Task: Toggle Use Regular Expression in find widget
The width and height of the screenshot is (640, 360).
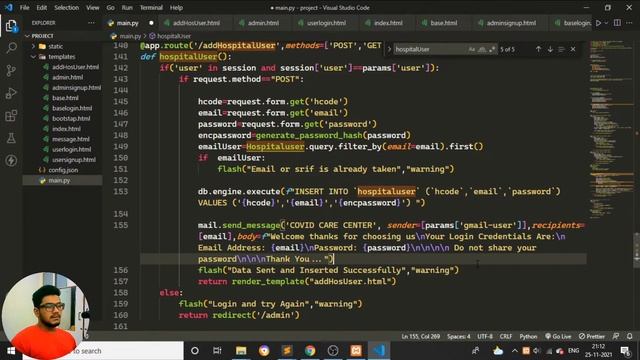Action: click(x=492, y=49)
